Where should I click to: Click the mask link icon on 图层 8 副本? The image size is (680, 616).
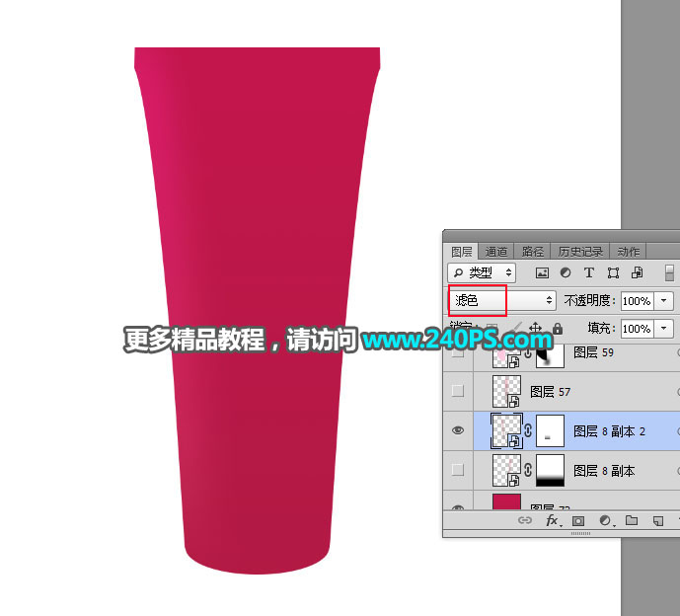coord(528,470)
